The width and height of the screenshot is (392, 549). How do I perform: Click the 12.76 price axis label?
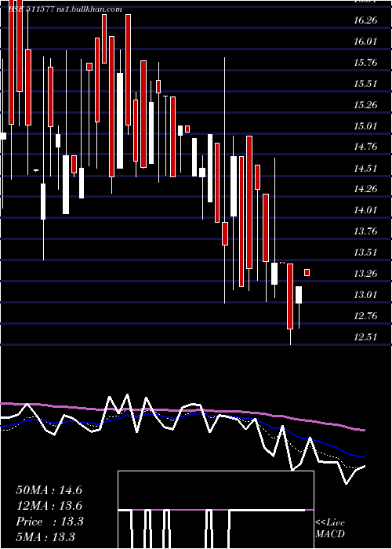point(365,316)
